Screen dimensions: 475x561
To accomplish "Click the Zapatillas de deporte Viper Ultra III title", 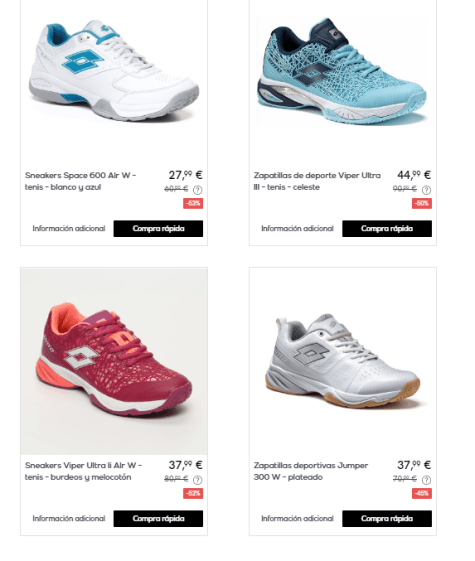I will click(x=317, y=181).
